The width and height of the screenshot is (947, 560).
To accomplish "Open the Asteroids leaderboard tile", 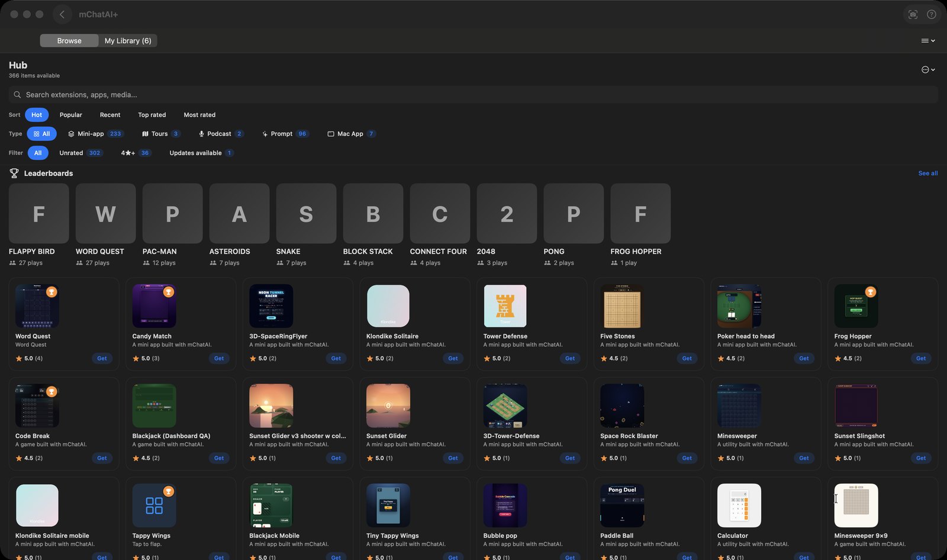I will click(x=240, y=214).
